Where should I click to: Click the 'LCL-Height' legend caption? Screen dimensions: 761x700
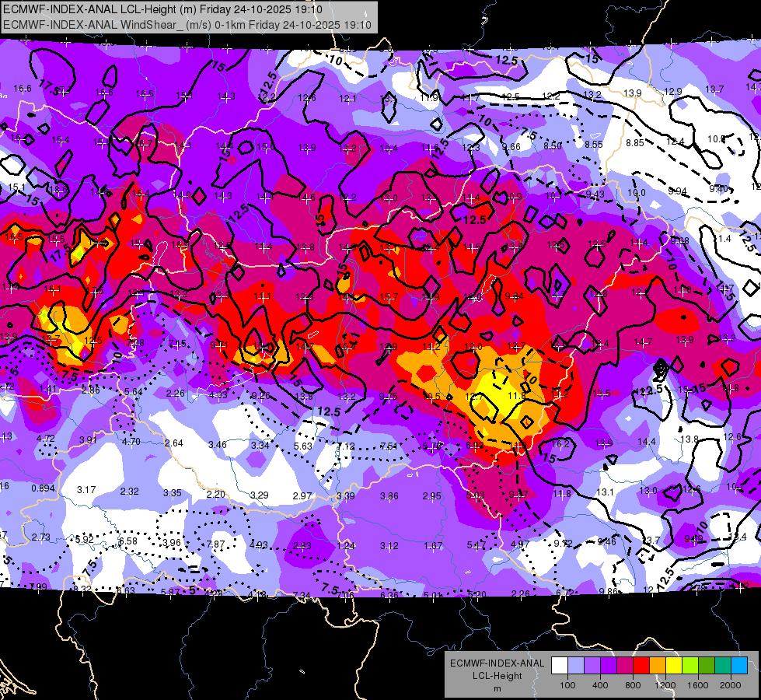497,676
